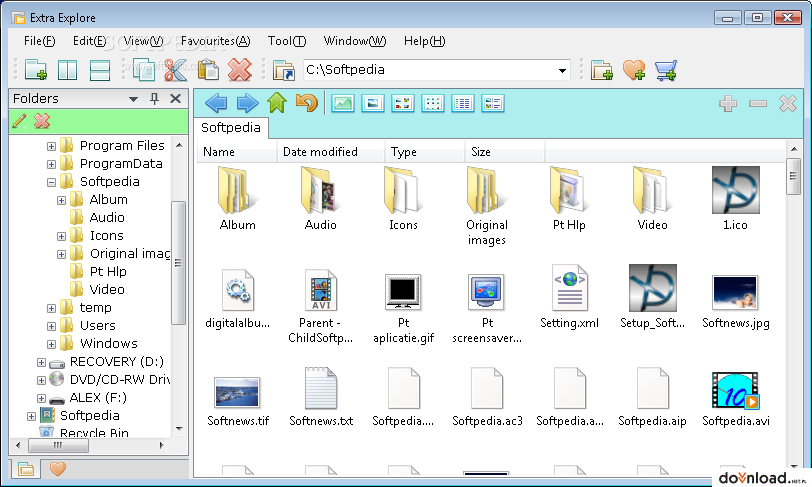The width and height of the screenshot is (812, 487).
Task: Switch to list view icon
Action: [x=462, y=104]
